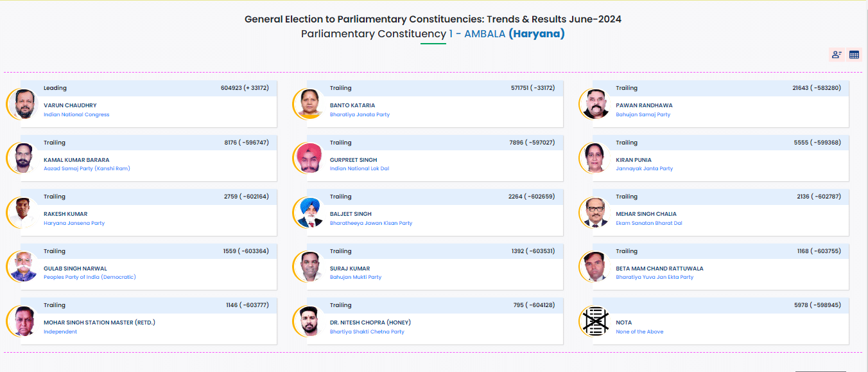Screen dimensions: 868x372
Task: Switch to table view icon
Action: pos(854,55)
